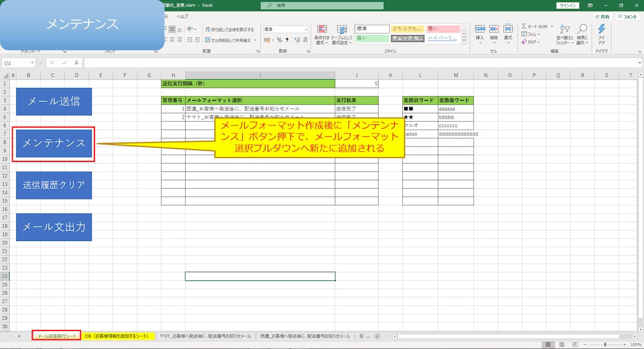Click the メール送信 button
The width and height of the screenshot is (644, 349).
coord(54,102)
